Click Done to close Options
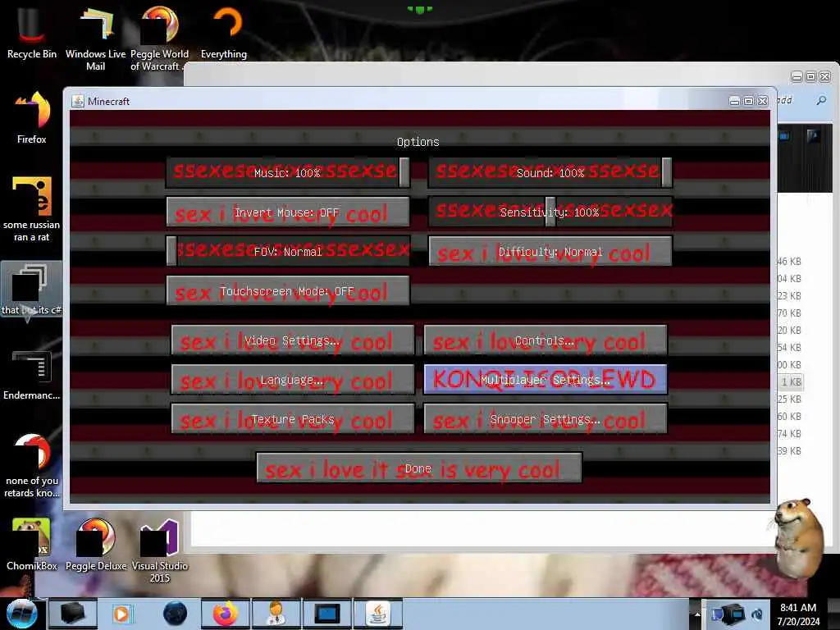Image resolution: width=840 pixels, height=630 pixels. [x=419, y=468]
